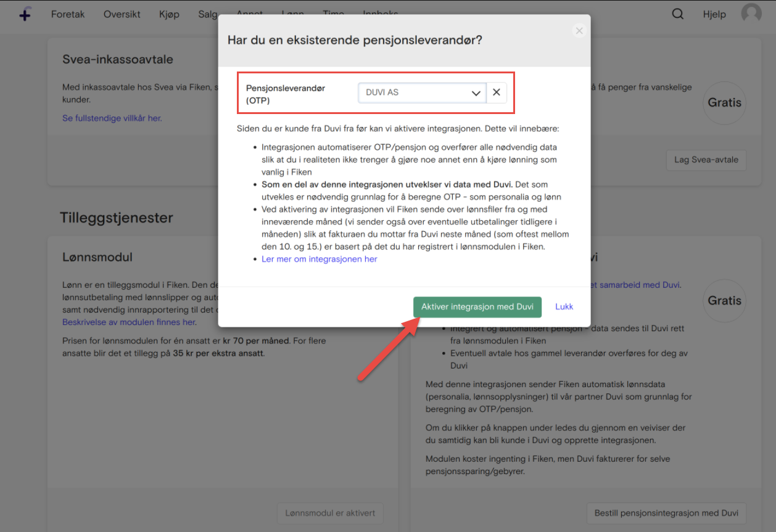Click the Duvi Gratis badge
This screenshot has height=532, width=776.
pyautogui.click(x=724, y=301)
